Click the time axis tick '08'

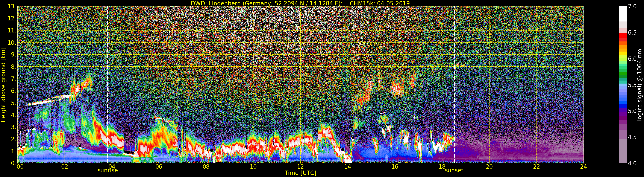pos(206,167)
